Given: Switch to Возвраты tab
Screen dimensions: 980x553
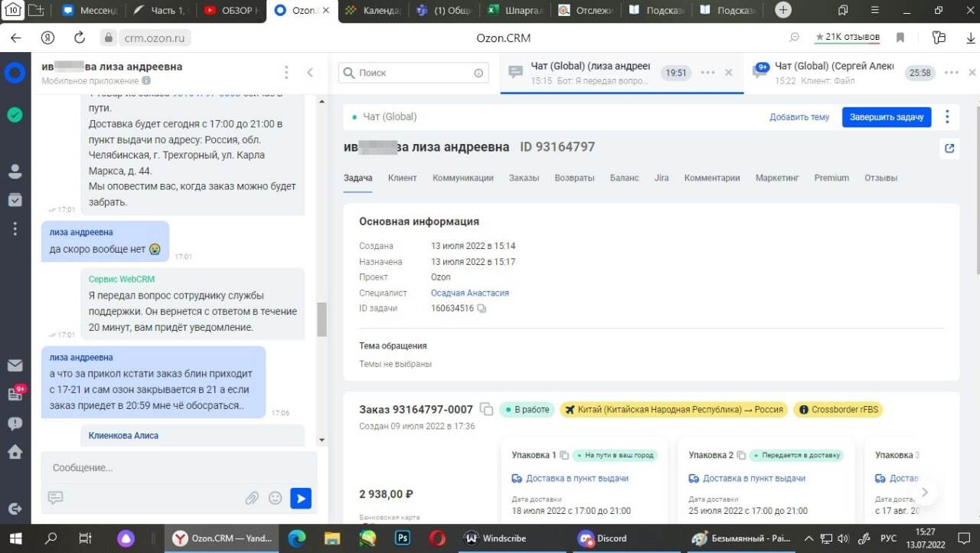Looking at the screenshot, I should tap(575, 178).
